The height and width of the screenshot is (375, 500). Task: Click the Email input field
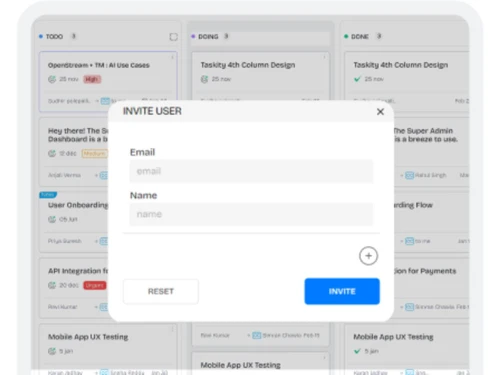(251, 171)
